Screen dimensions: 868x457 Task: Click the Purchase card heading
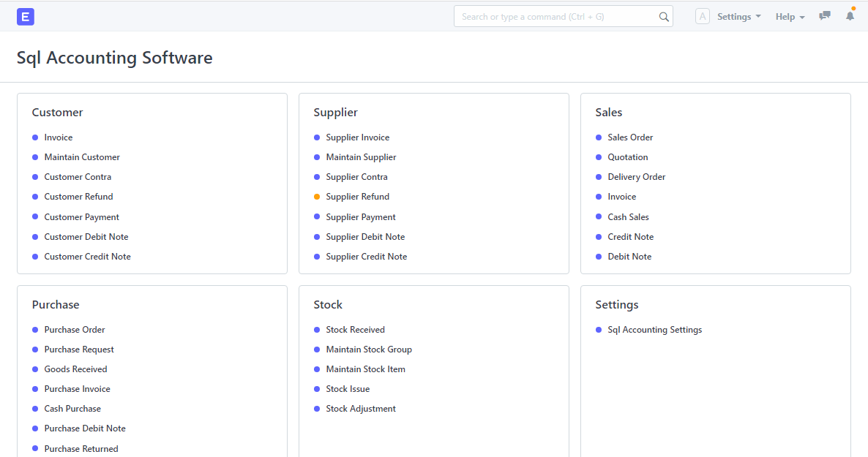(x=56, y=305)
